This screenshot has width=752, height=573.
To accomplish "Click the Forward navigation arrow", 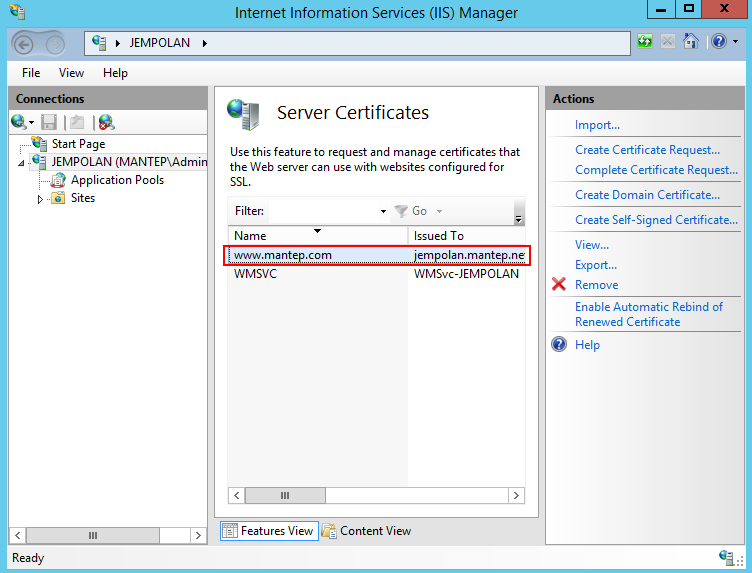I will click(x=56, y=45).
